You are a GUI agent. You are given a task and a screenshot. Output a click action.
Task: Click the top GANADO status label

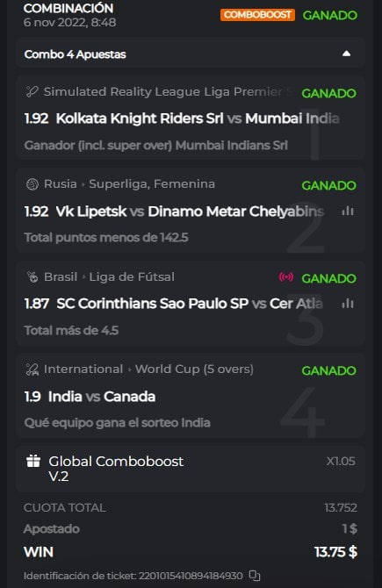tap(330, 16)
